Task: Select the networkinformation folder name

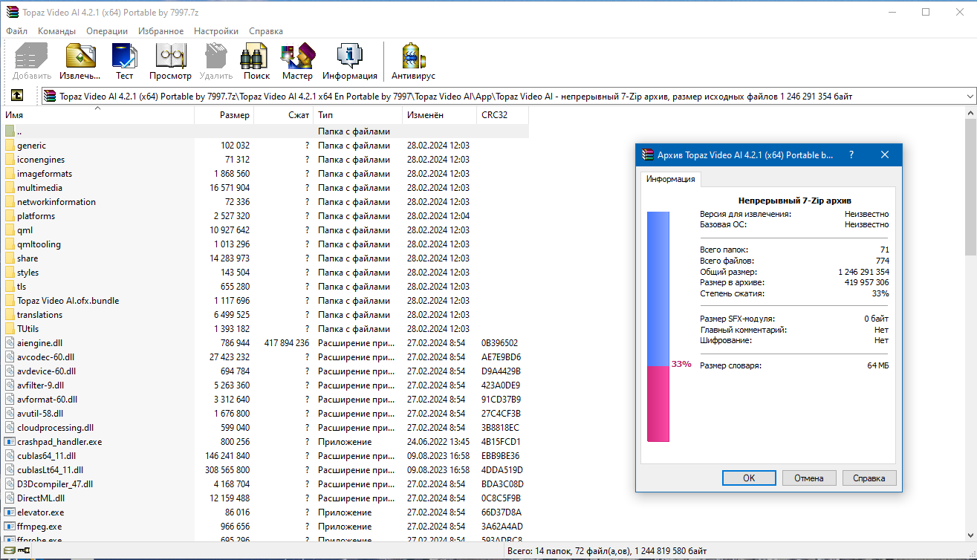Action: [x=56, y=202]
